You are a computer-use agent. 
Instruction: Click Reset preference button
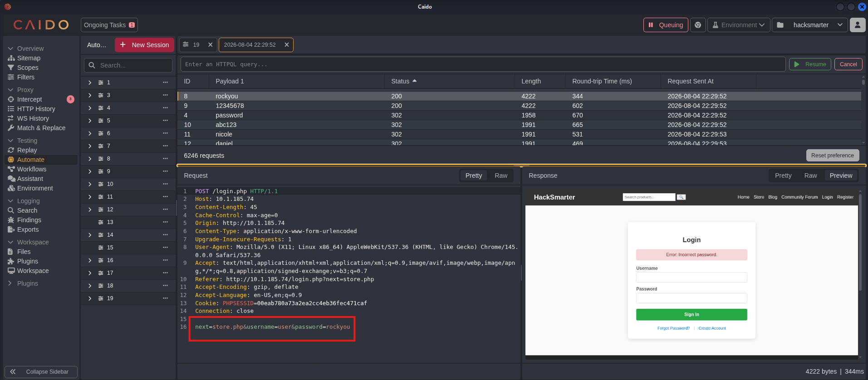click(832, 156)
